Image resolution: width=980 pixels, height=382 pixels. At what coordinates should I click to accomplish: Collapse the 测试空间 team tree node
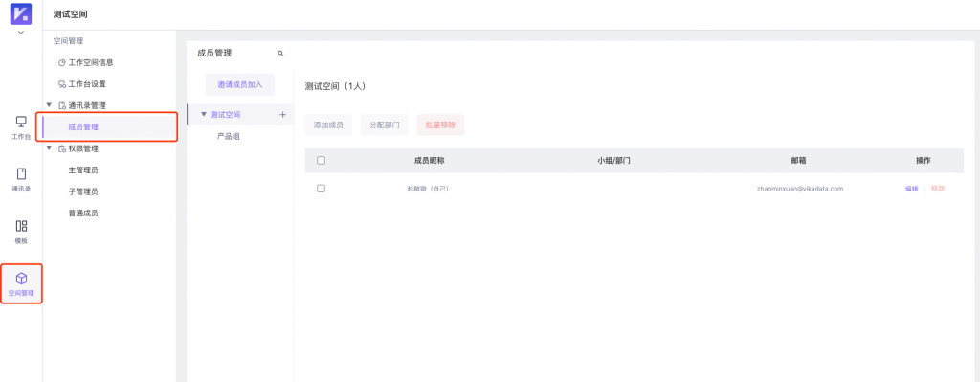pyautogui.click(x=204, y=115)
